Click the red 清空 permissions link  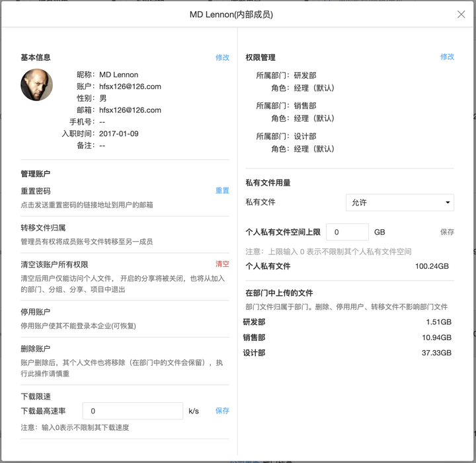click(x=222, y=264)
